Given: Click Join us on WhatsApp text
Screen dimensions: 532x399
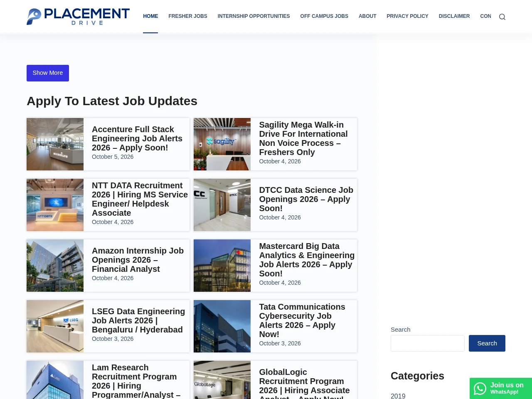Looking at the screenshot, I should (507, 388).
